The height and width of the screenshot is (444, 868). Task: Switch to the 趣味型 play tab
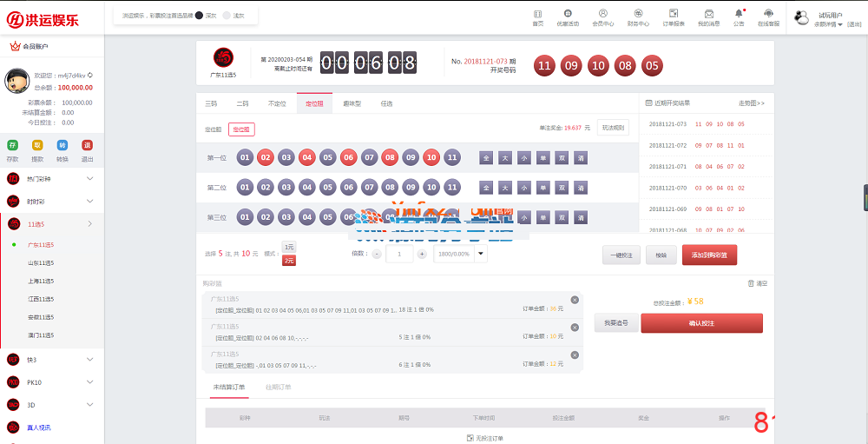click(352, 103)
